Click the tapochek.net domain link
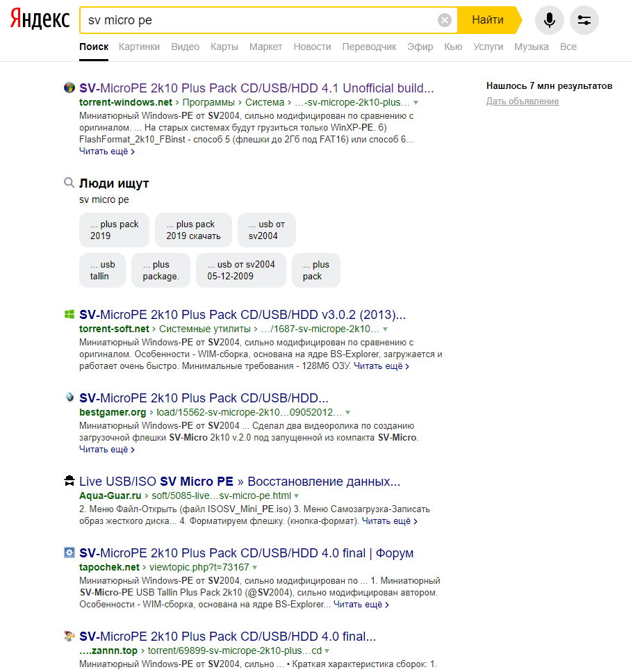Image resolution: width=633 pixels, height=672 pixels. point(109,568)
